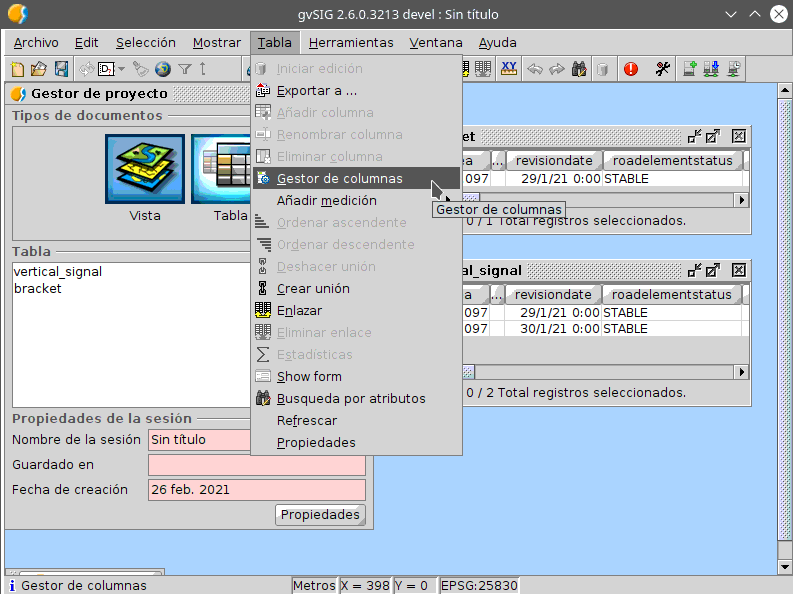Viewport: 793px width, 594px height.
Task: Click roadelementstatus header in vertical_signal table
Action: 671,295
